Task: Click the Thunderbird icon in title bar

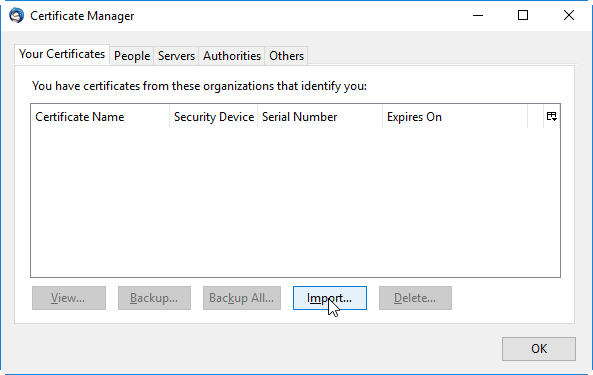Action: [16, 16]
